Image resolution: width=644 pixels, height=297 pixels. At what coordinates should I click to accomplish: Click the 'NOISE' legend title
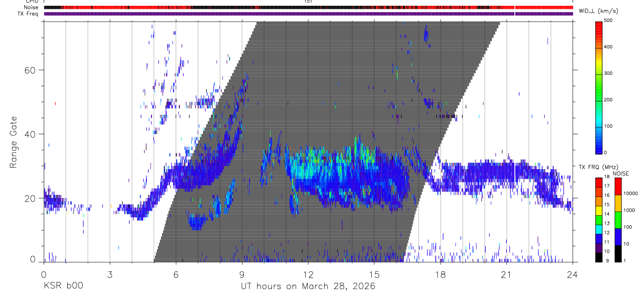point(620,173)
